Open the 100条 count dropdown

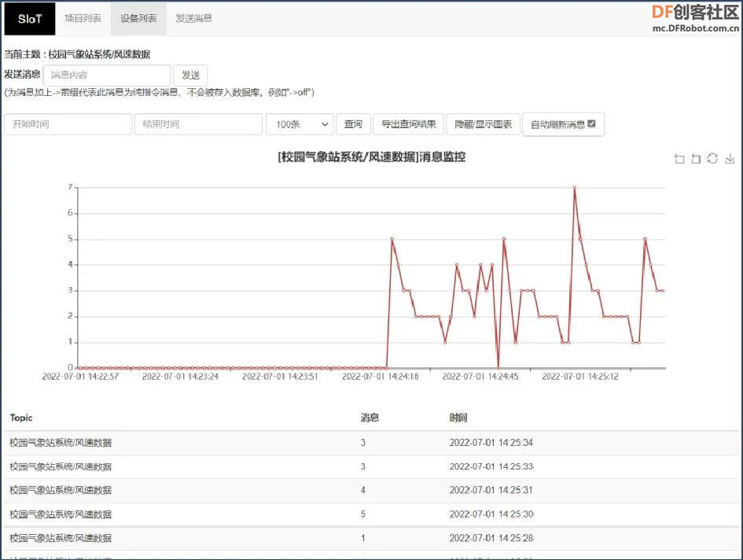click(300, 124)
